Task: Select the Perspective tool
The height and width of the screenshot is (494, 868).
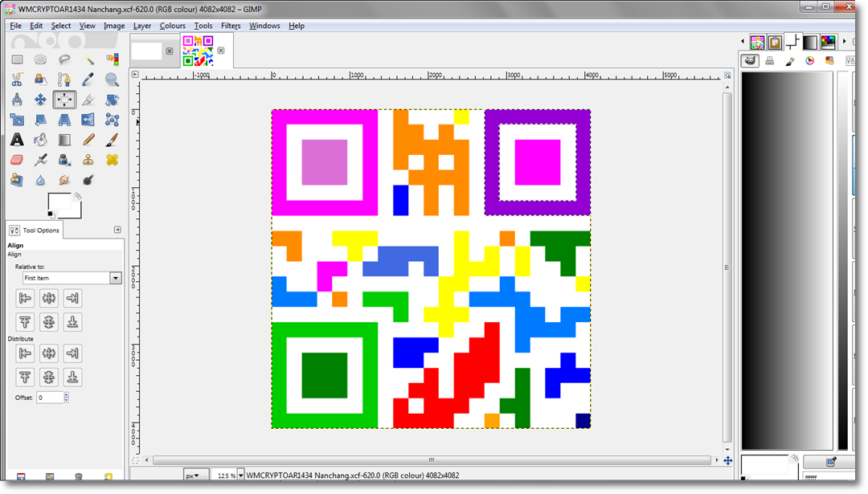Action: click(64, 120)
